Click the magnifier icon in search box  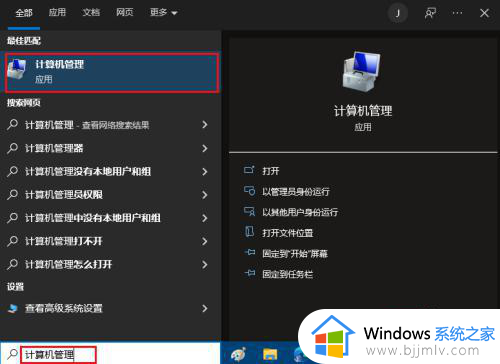click(13, 354)
